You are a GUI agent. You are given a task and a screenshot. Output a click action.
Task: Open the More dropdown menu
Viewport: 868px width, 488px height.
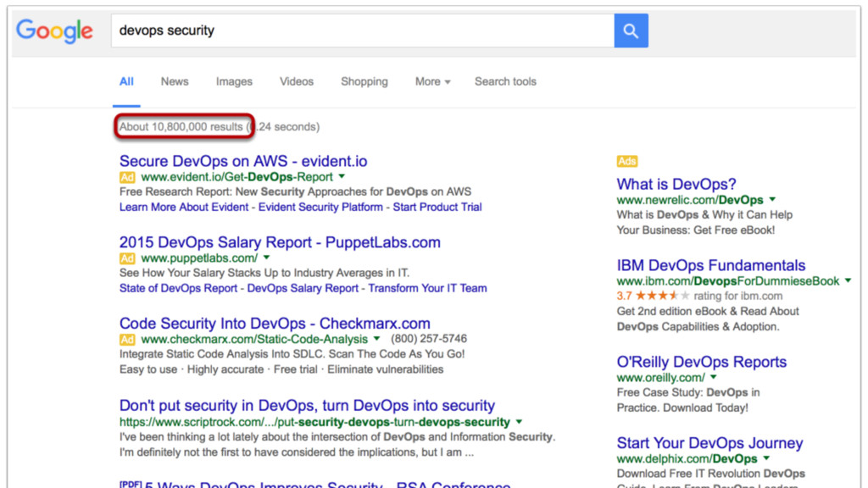[432, 81]
